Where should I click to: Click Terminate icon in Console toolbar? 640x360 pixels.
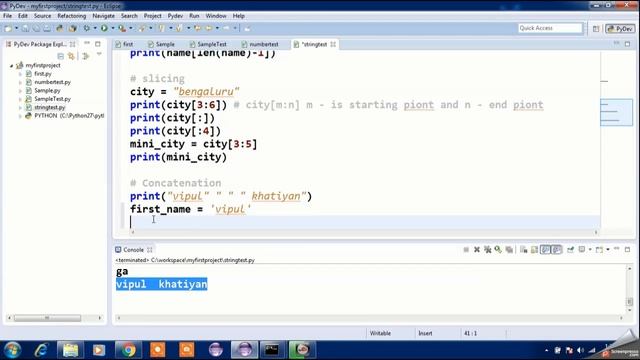(x=466, y=249)
